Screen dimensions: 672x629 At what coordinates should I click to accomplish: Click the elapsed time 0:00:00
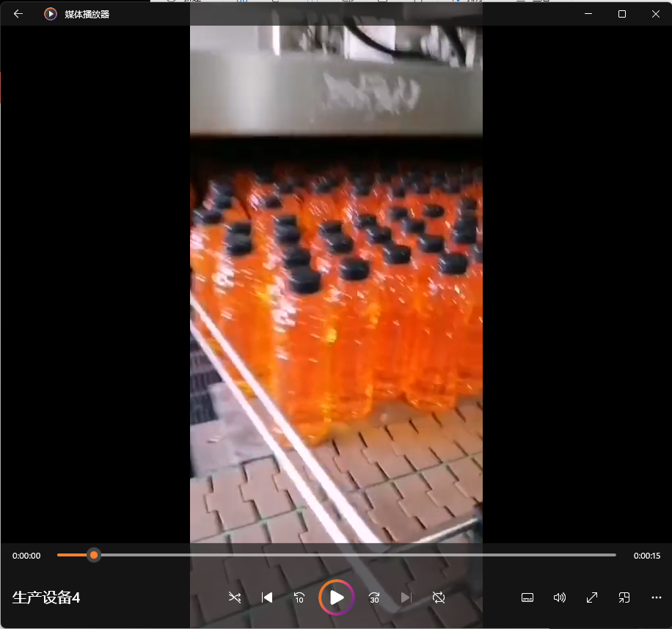26,556
